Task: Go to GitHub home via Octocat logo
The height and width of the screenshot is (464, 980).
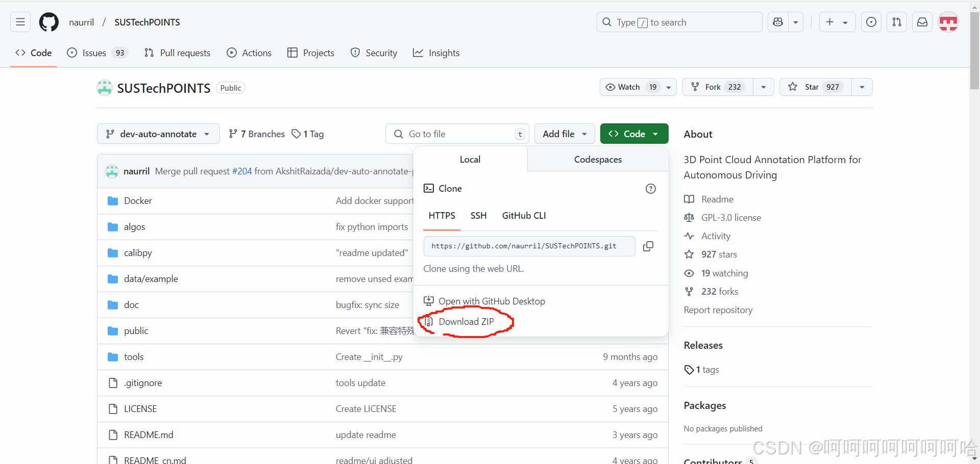Action: click(49, 22)
